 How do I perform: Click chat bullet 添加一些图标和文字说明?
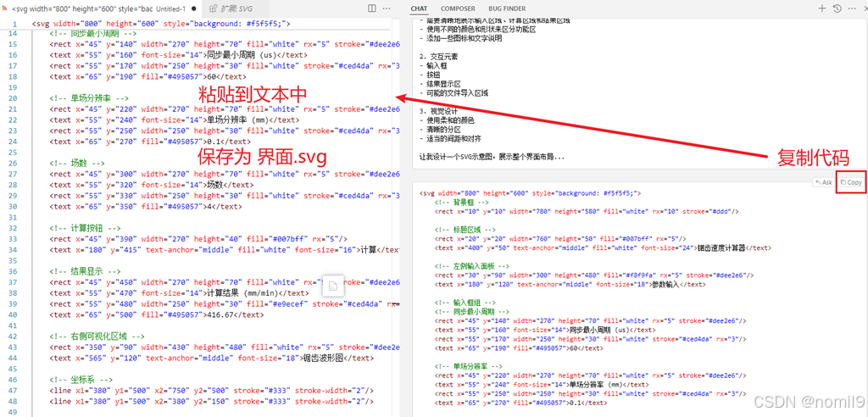[461, 39]
